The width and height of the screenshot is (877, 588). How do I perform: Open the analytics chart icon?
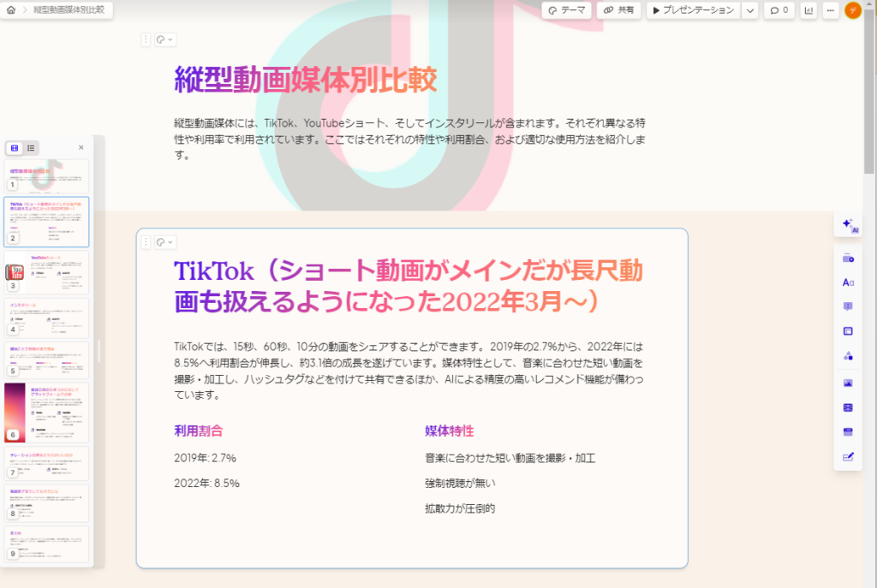[808, 10]
